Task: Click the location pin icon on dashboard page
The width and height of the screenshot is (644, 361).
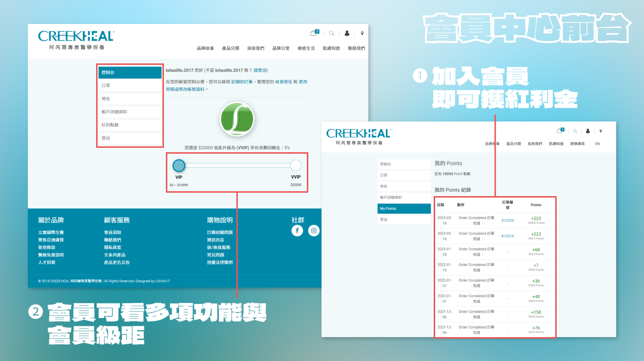Action: [362, 33]
